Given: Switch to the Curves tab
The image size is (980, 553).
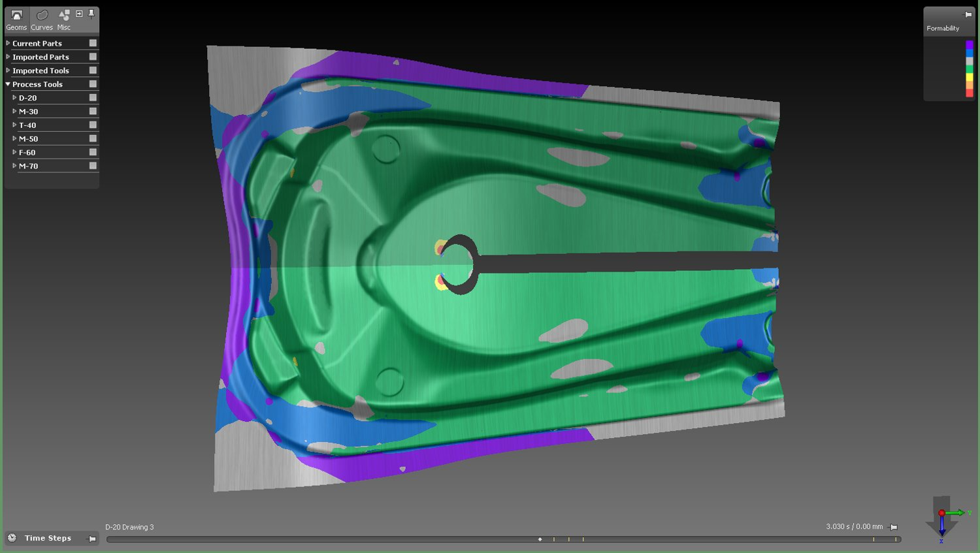Looking at the screenshot, I should pyautogui.click(x=42, y=19).
